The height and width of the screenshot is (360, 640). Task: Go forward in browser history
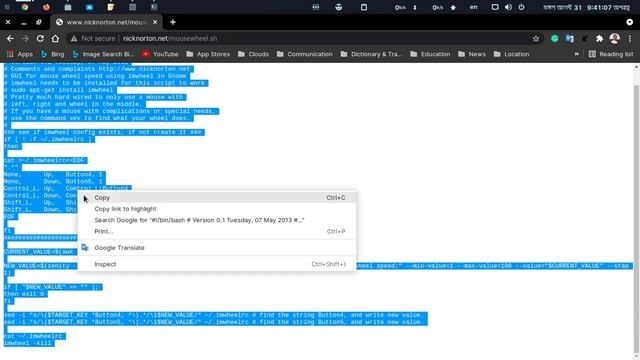pos(25,38)
